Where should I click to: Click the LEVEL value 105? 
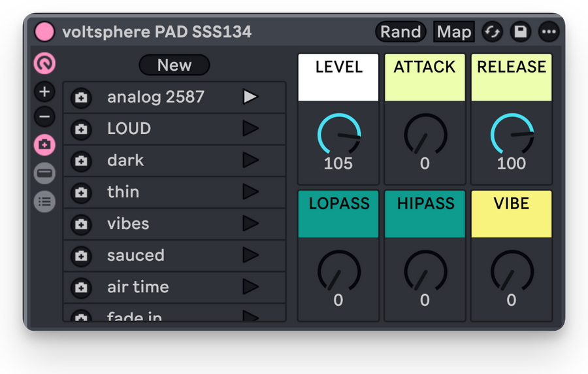click(x=338, y=163)
